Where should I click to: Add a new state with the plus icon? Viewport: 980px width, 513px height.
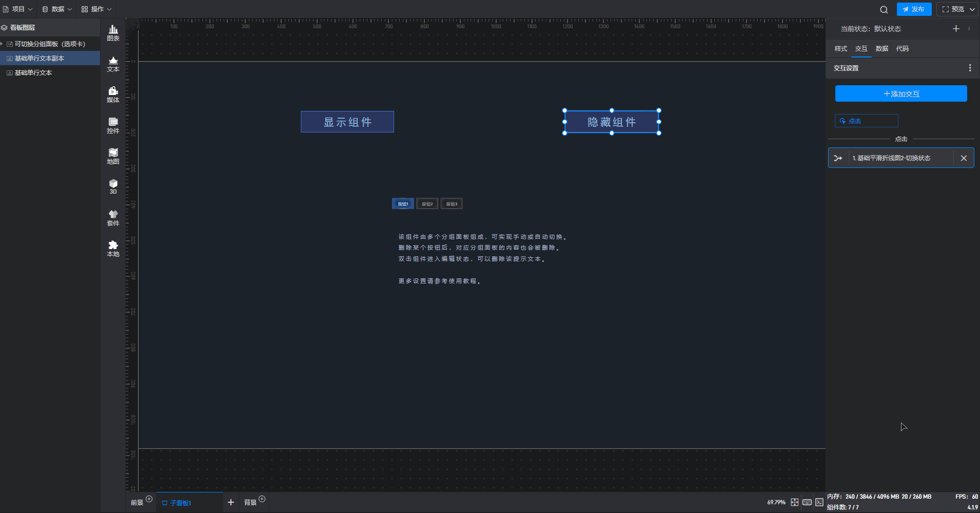click(956, 29)
